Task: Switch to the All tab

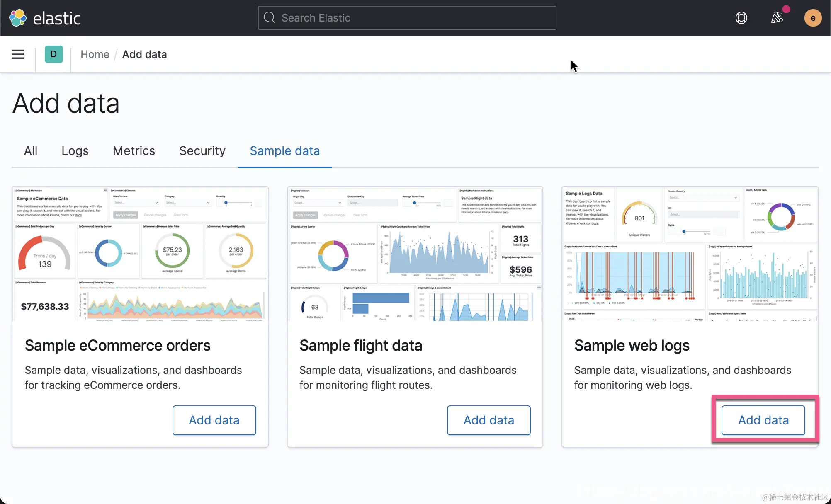Action: (x=31, y=151)
